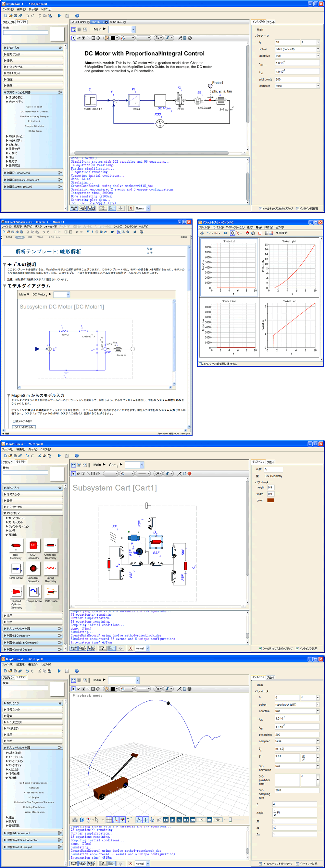Open the help icon in DC_Motor3 toolbar
The width and height of the screenshot is (325, 868).
pyautogui.click(x=77, y=16)
